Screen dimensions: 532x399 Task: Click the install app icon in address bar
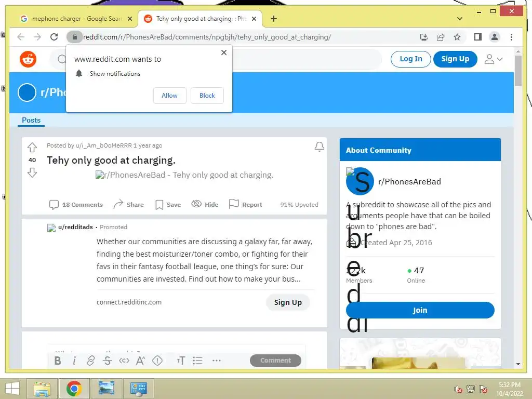click(423, 37)
